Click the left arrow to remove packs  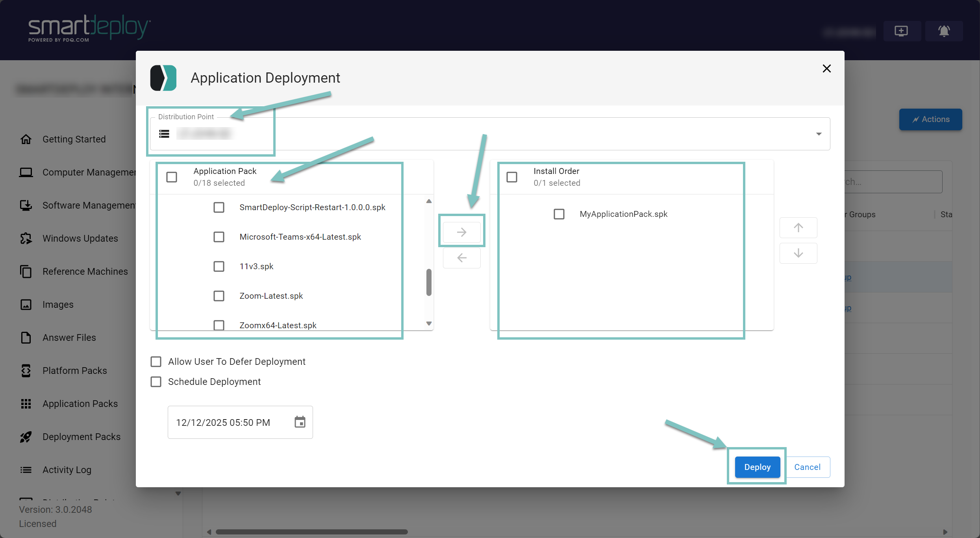pos(461,258)
